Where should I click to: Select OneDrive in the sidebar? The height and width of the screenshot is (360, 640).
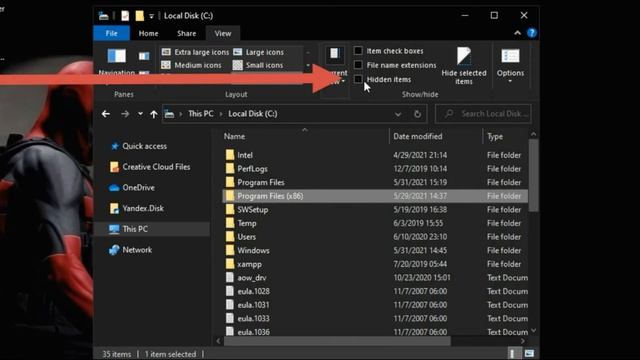pos(132,188)
